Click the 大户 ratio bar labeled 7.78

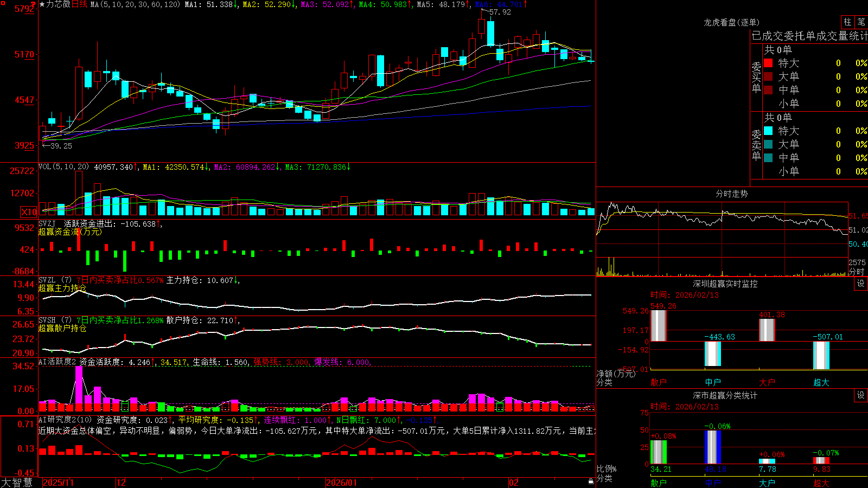[767, 461]
